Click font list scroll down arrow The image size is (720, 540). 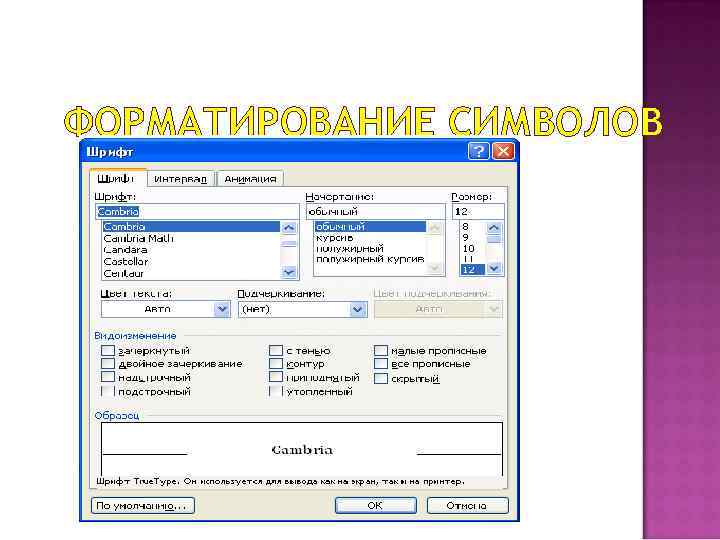289,272
